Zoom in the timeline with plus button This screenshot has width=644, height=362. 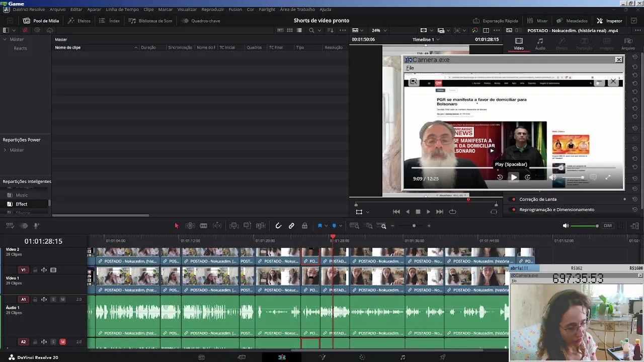(x=429, y=226)
